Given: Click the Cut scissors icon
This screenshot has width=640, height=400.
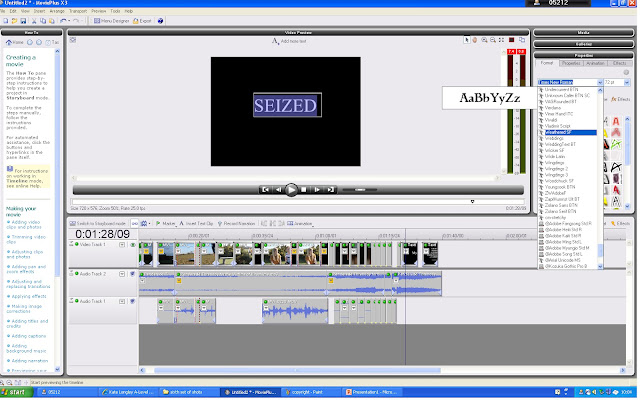Looking at the screenshot, I should point(34,21).
